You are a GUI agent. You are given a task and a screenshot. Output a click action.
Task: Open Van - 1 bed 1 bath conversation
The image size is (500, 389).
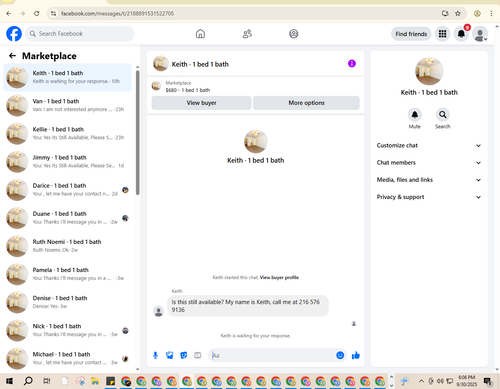tap(67, 105)
